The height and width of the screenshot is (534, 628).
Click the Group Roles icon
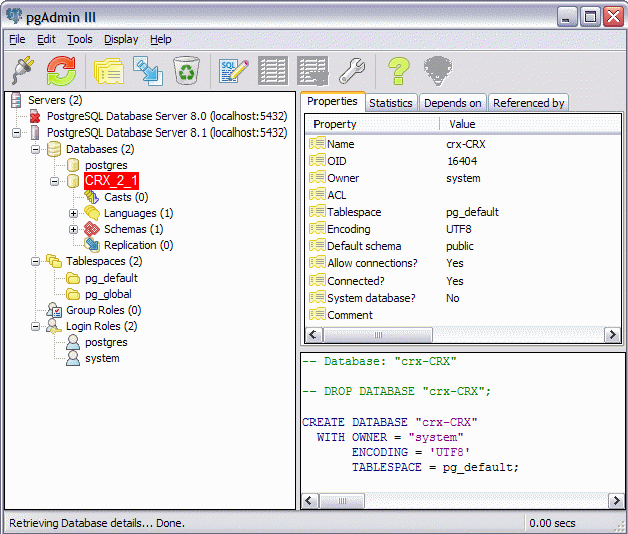click(54, 310)
